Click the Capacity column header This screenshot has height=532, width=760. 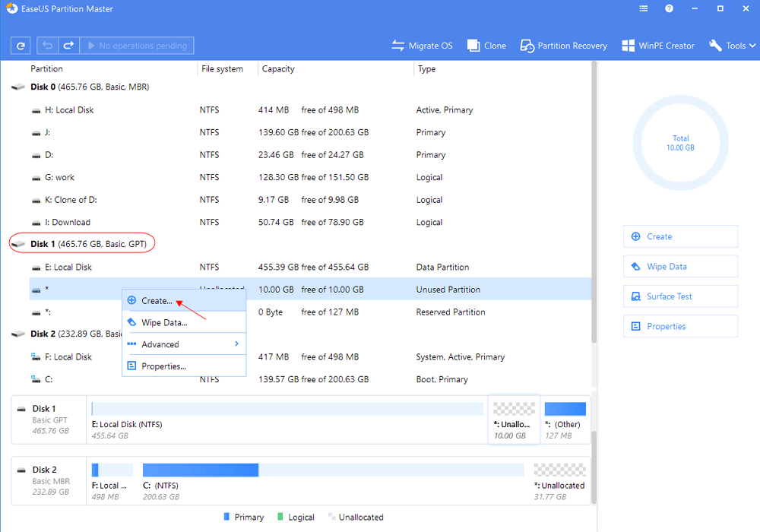click(278, 69)
